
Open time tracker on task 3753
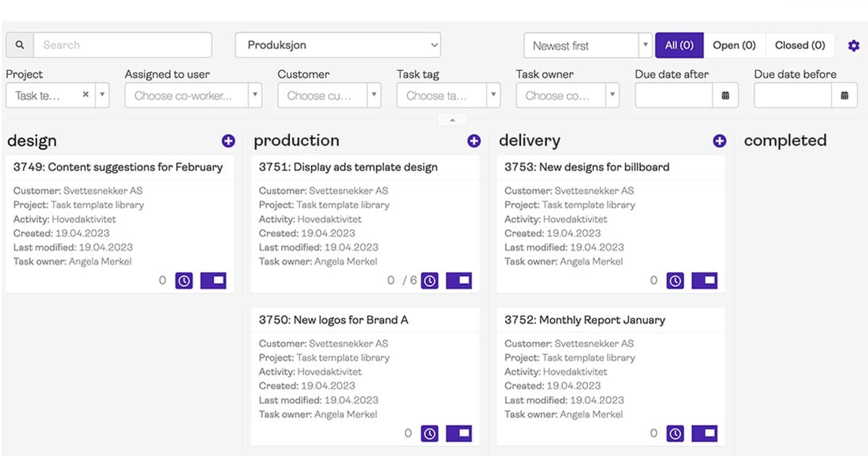coord(675,281)
